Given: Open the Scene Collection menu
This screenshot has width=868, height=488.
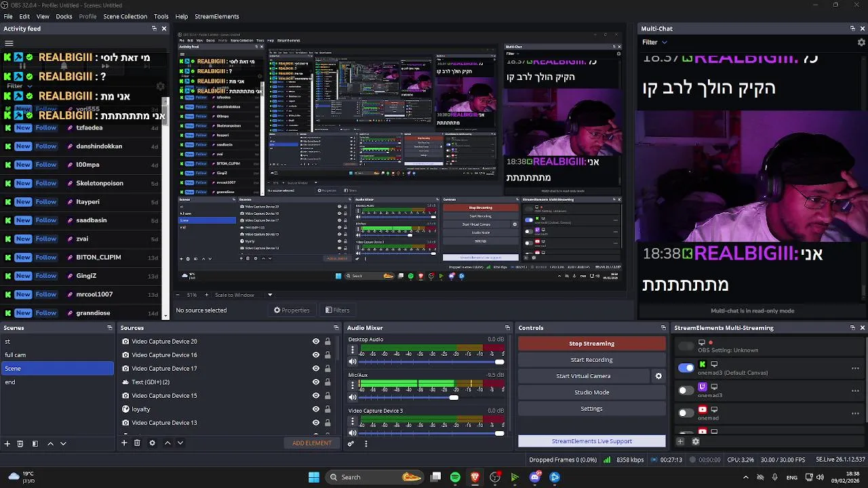Looking at the screenshot, I should point(125,16).
